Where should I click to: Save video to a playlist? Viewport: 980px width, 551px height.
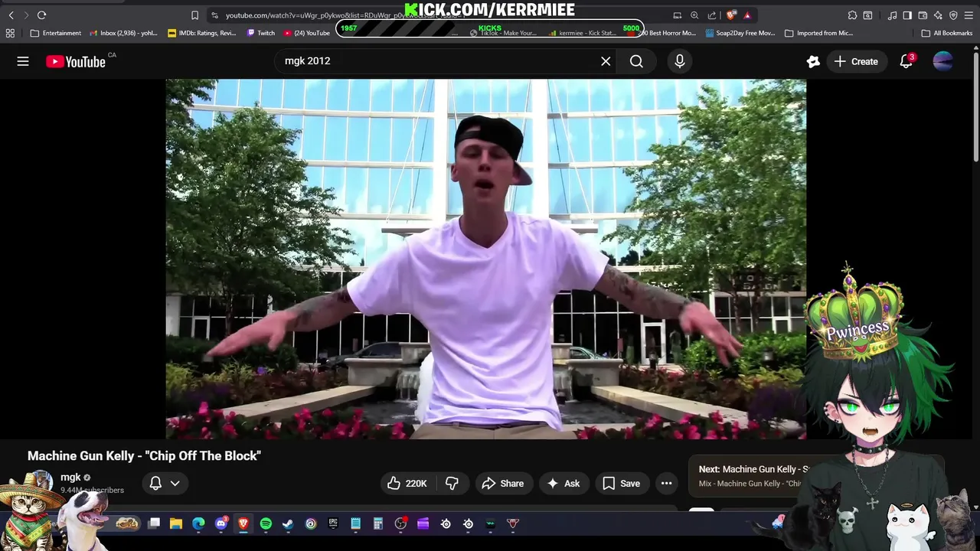click(621, 483)
